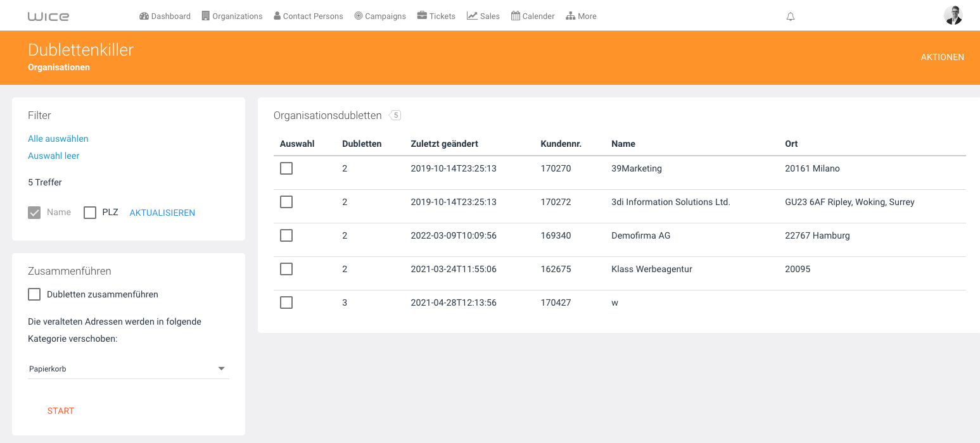Toggle the Name filter checkbox
The image size is (980, 443).
point(34,213)
